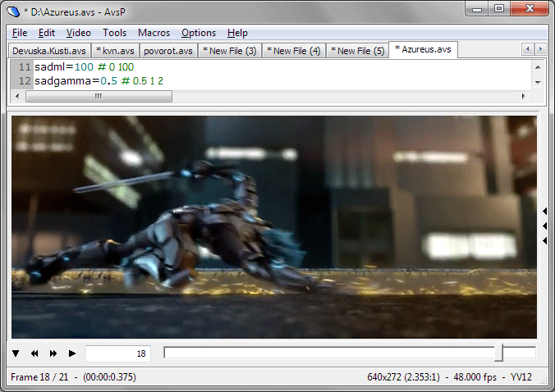Switch to the Devuska.Kusti.avs tab

tap(48, 51)
